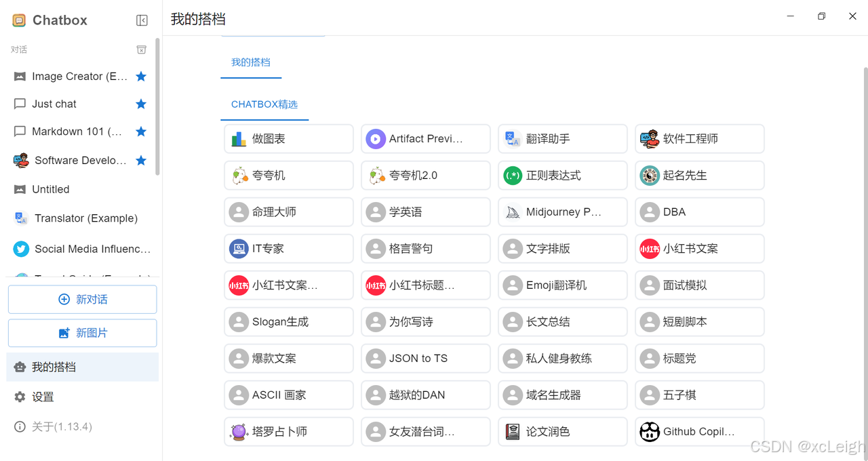Image resolution: width=868 pixels, height=461 pixels.
Task: Click the DBA avatar icon
Action: (x=650, y=212)
